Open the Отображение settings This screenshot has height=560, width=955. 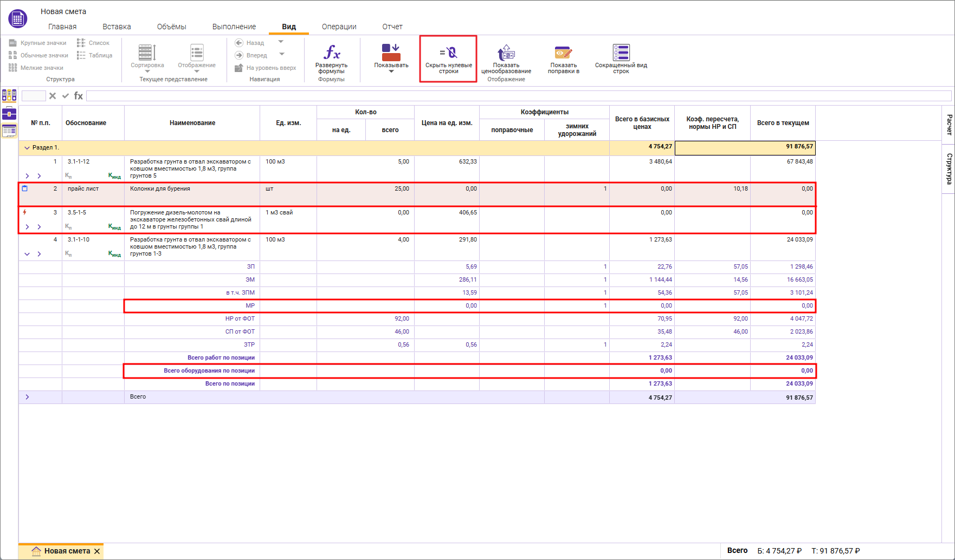197,58
